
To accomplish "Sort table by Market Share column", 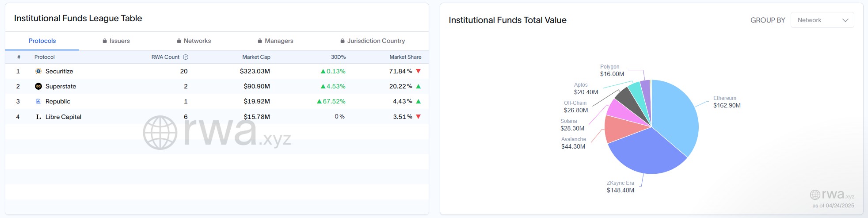I will tap(405, 57).
